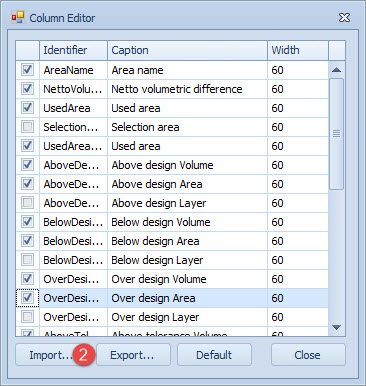Reset columns with the Default button

(214, 355)
